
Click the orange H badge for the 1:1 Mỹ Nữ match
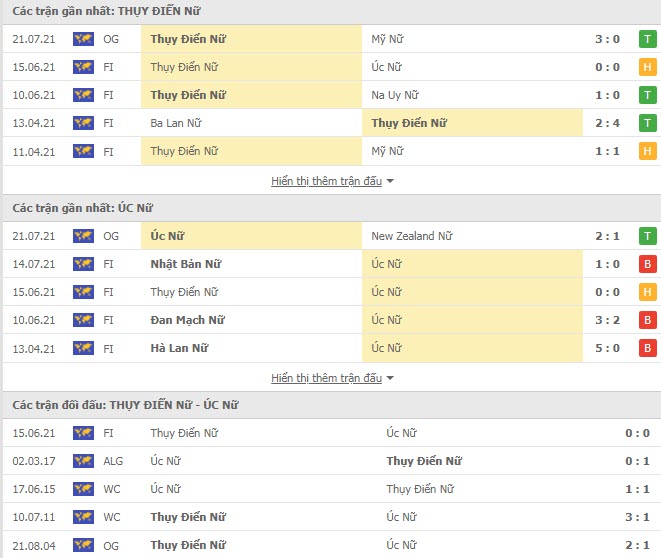(648, 151)
